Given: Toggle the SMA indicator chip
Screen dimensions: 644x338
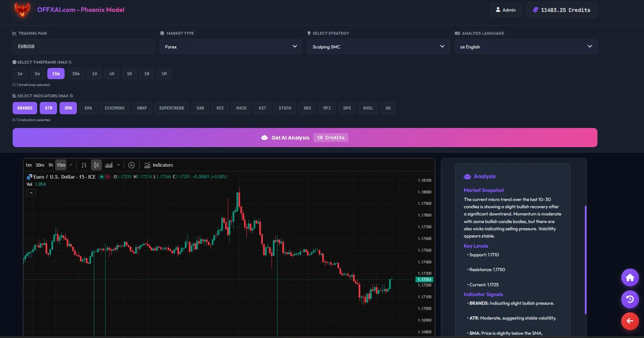Looking at the screenshot, I should (x=68, y=108).
